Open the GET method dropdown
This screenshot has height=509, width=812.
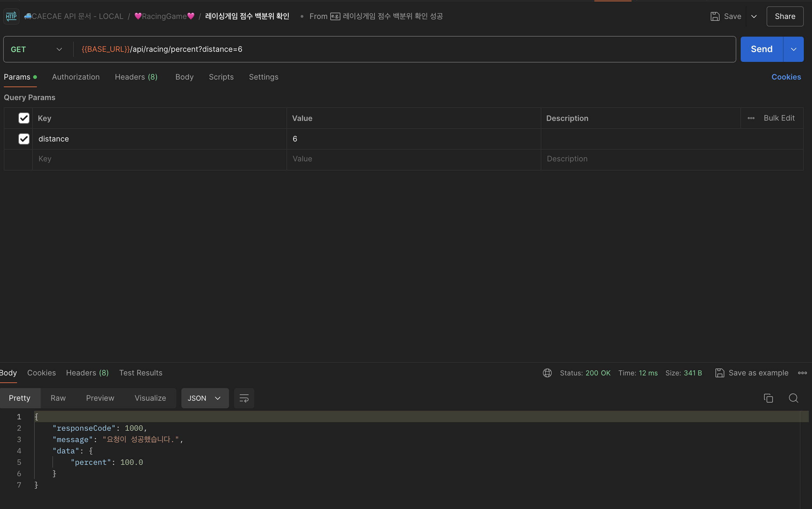point(36,49)
